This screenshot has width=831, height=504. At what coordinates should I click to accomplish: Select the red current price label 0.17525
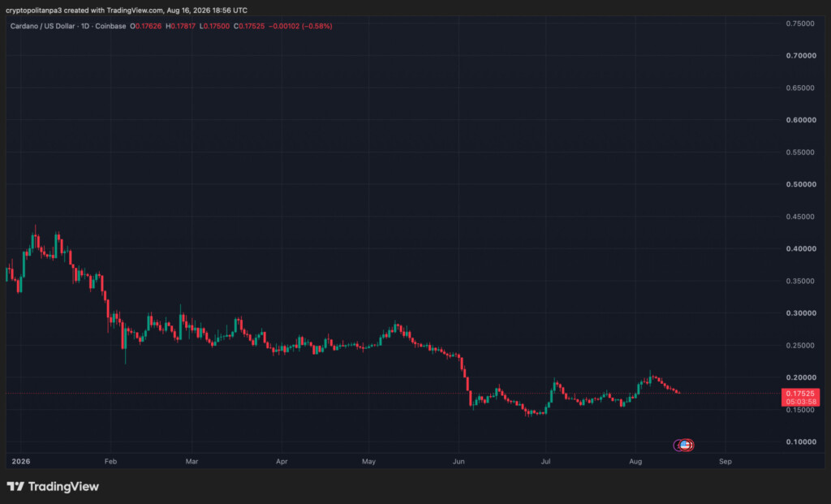point(800,394)
